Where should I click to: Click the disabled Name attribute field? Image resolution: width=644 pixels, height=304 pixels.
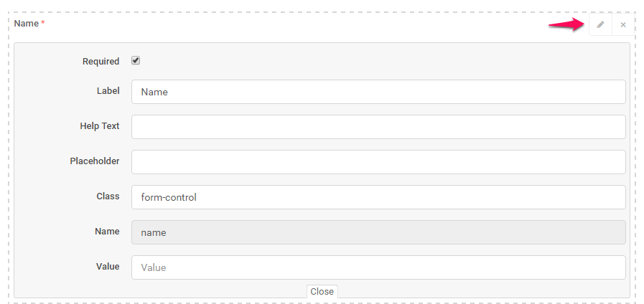click(x=378, y=232)
